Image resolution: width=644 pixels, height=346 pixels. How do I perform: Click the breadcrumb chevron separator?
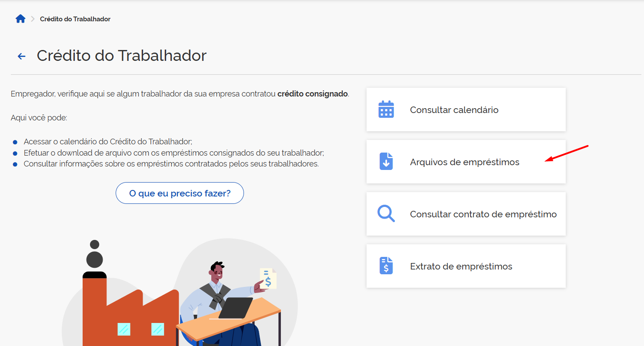33,19
